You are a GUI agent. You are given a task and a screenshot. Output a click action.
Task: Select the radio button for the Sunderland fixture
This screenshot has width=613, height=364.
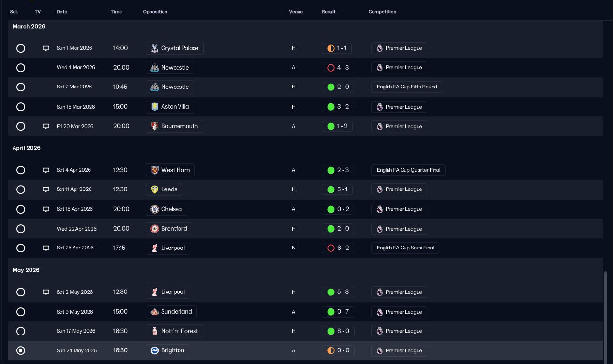click(21, 312)
